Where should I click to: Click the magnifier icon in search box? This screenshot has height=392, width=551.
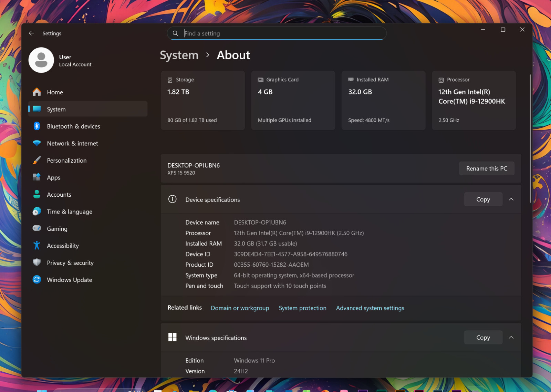(x=175, y=33)
